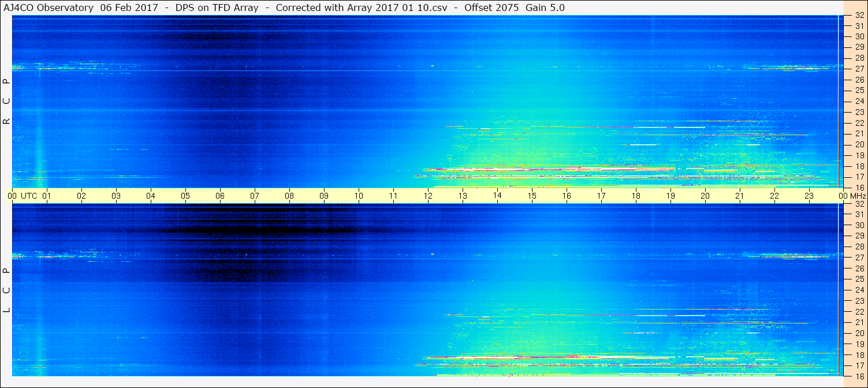Image resolution: width=868 pixels, height=388 pixels.
Task: Click the 16 MHz label on LCP scale
Action: tap(859, 376)
